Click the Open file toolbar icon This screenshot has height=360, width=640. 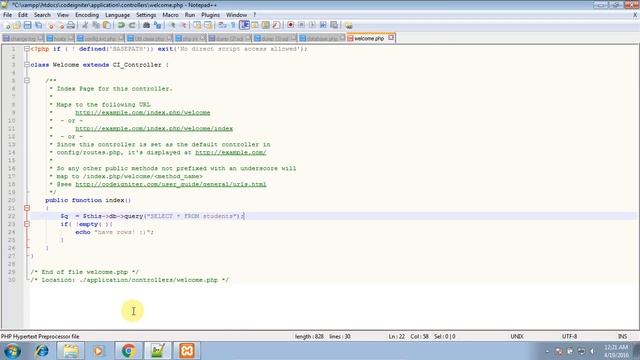point(17,25)
